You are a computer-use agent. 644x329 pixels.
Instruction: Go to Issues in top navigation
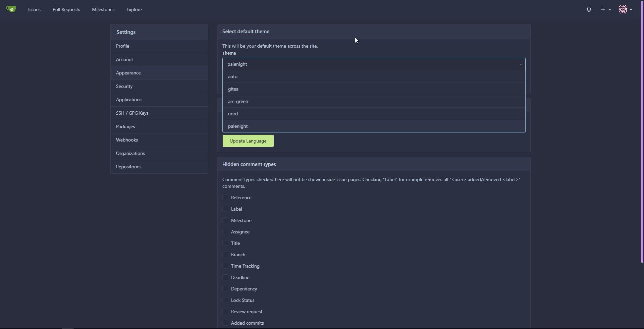coord(34,9)
